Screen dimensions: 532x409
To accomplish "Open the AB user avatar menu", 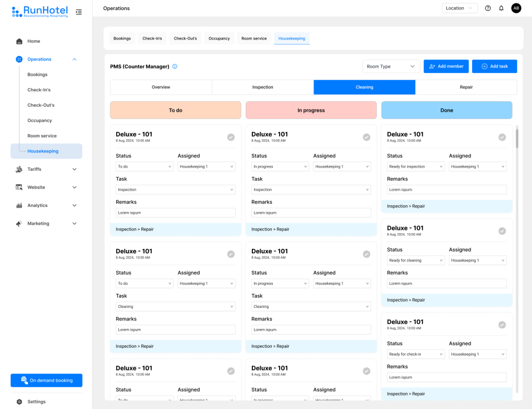I will click(516, 8).
